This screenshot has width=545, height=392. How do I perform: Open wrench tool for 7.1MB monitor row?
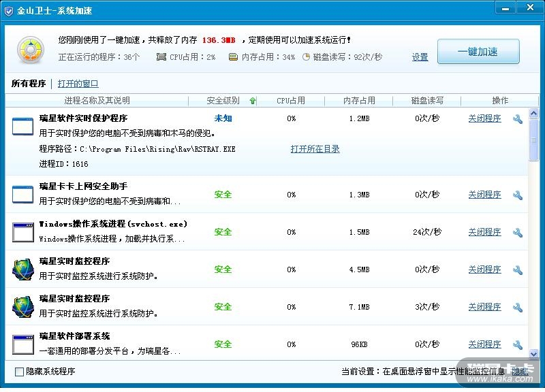[518, 308]
